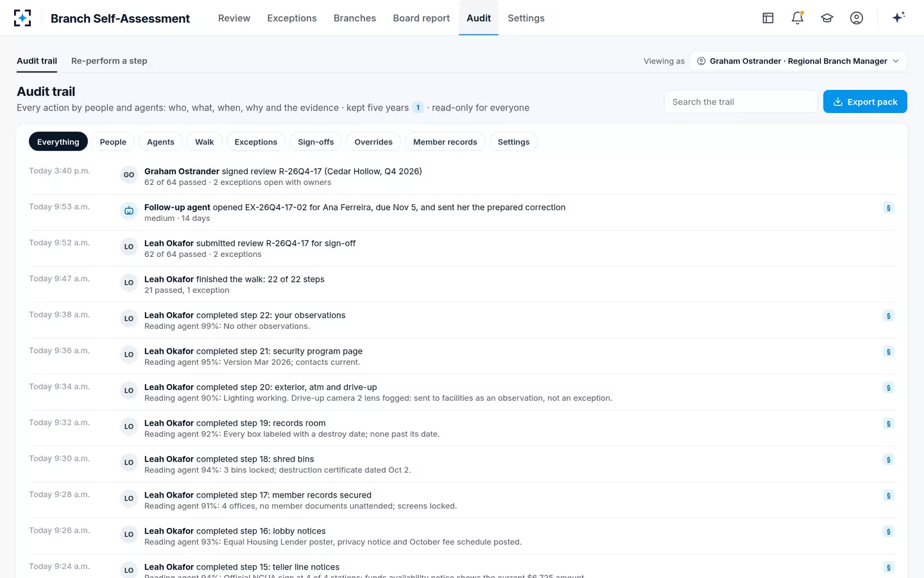
Task: Launch the sparkle AI assistant icon
Action: tap(898, 17)
